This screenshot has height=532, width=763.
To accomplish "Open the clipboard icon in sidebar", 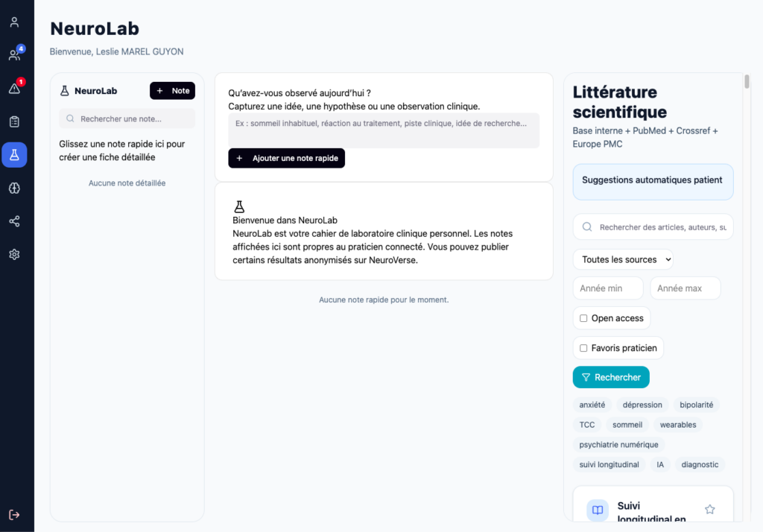I will pyautogui.click(x=14, y=121).
